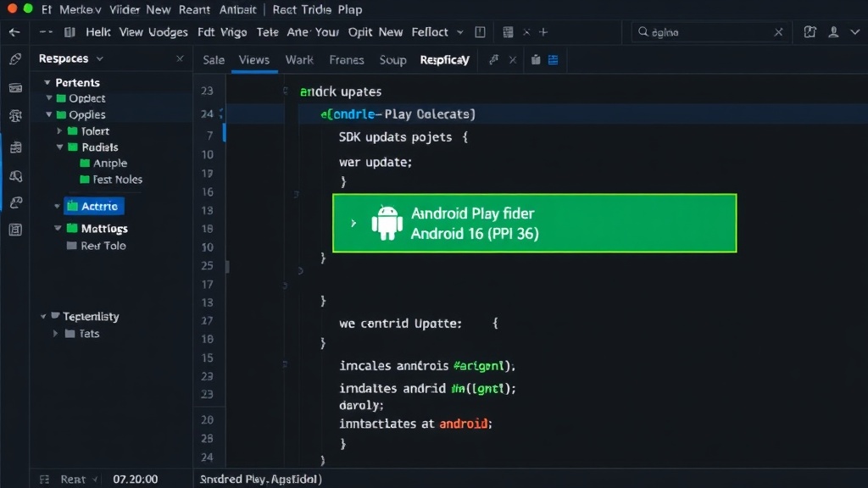
Task: Switch to the Franes tab
Action: click(347, 60)
